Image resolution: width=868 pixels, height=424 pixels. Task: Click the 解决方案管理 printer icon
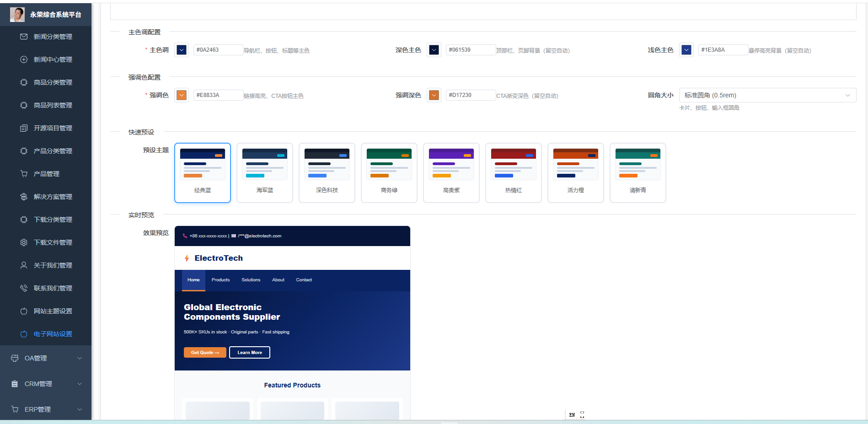[24, 197]
